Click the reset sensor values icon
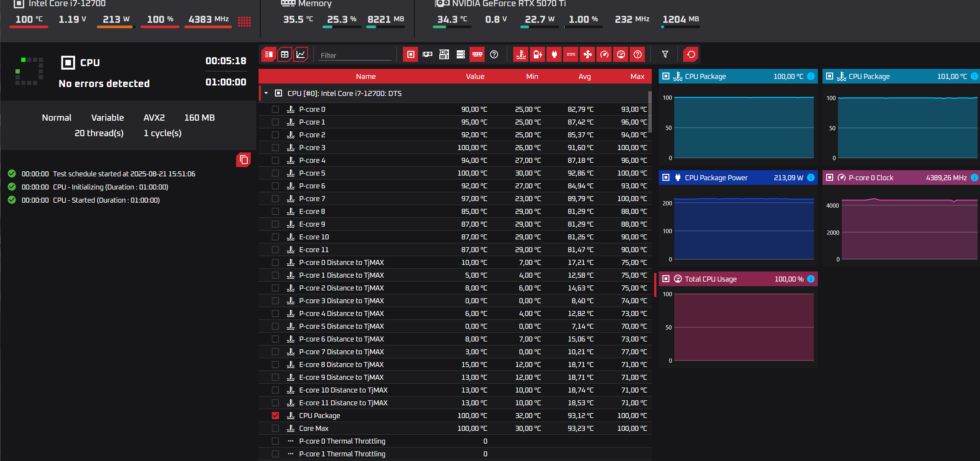Image resolution: width=980 pixels, height=461 pixels. tap(691, 55)
